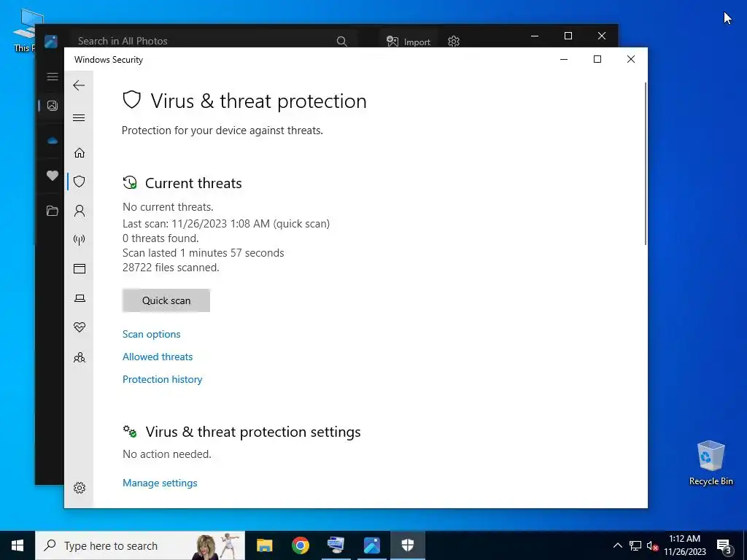Open Favorites heart icon in Photos sidebar
The height and width of the screenshot is (560, 747).
53,176
